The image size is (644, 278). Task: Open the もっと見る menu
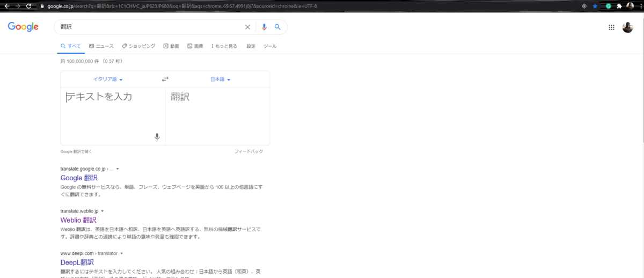click(224, 46)
